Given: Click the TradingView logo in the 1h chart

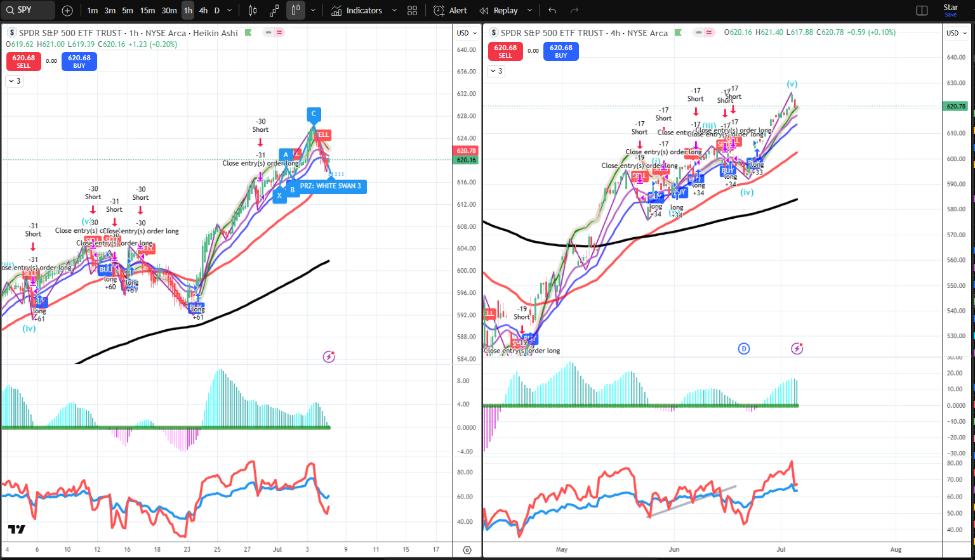Looking at the screenshot, I should click(17, 530).
